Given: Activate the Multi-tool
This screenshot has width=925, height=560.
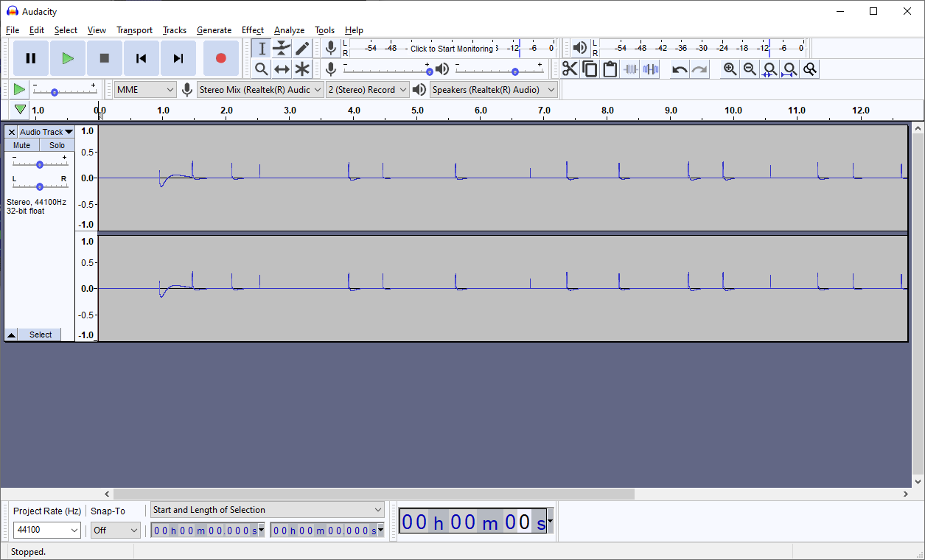Looking at the screenshot, I should [302, 69].
